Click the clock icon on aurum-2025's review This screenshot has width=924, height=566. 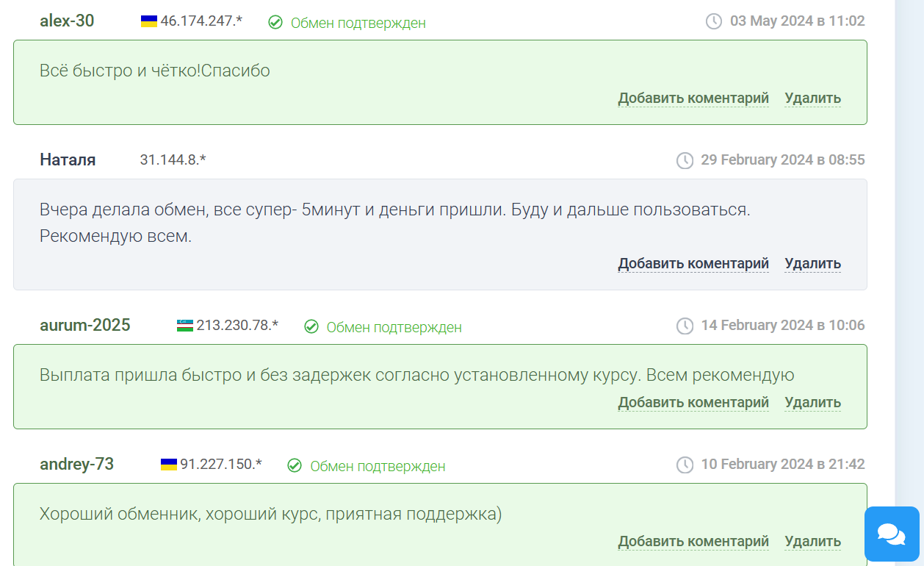point(686,325)
